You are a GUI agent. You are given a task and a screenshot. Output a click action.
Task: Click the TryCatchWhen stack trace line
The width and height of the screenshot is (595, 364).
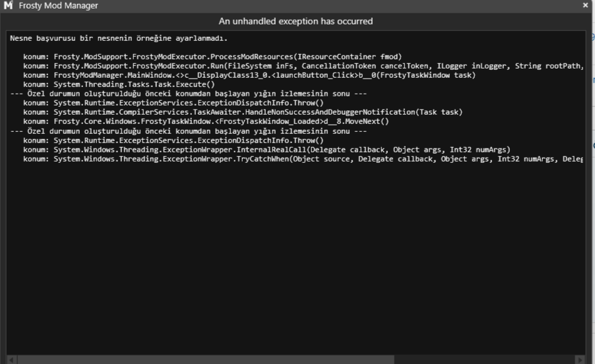coord(297,158)
